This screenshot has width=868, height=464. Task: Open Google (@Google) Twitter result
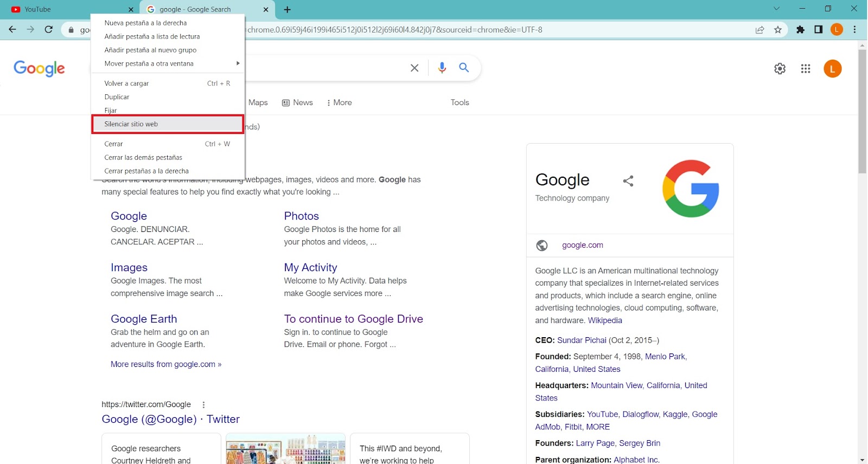pos(170,420)
